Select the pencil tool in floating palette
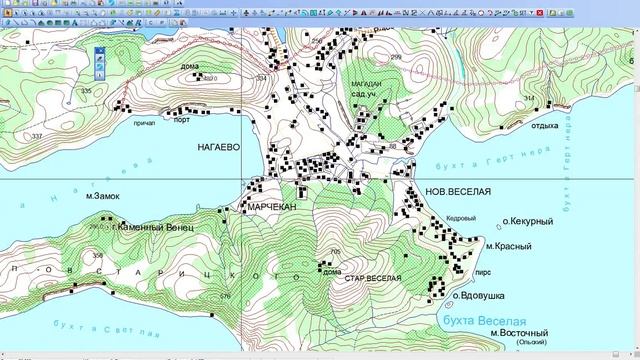 (100, 58)
